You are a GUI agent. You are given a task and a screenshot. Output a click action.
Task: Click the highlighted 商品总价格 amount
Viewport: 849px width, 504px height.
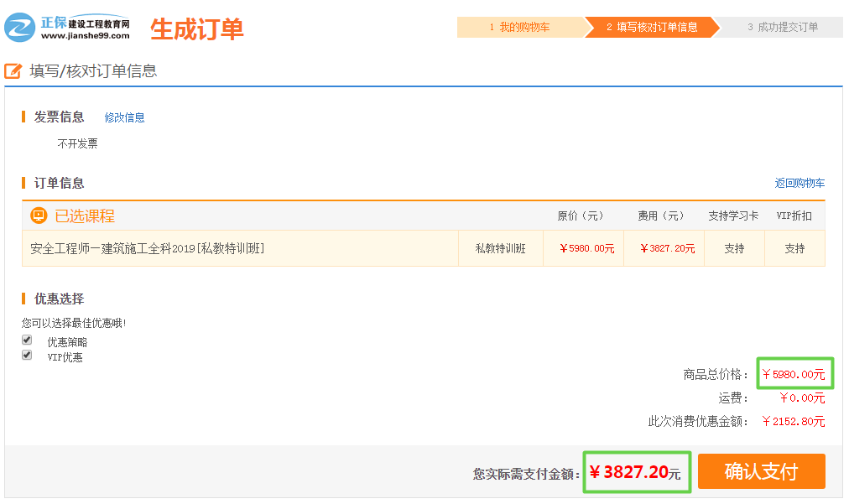[x=794, y=374]
